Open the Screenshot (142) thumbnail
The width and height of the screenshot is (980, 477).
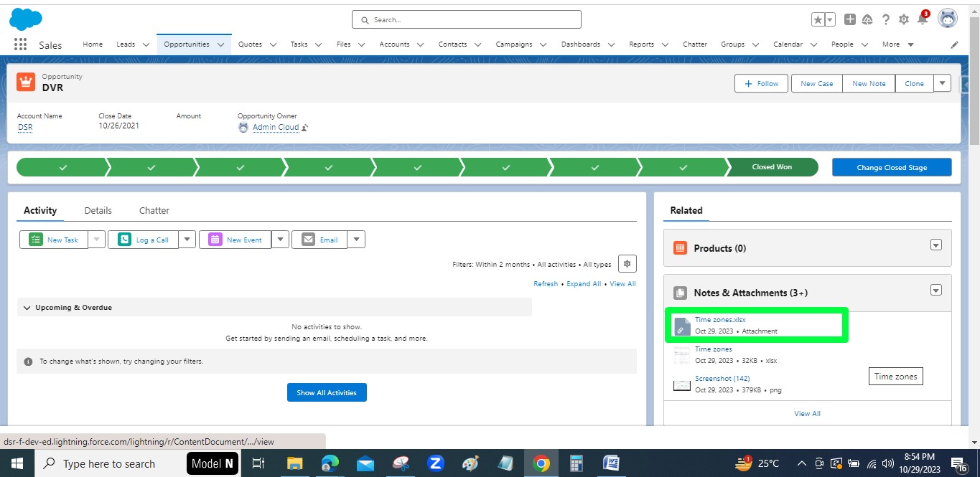pos(682,384)
